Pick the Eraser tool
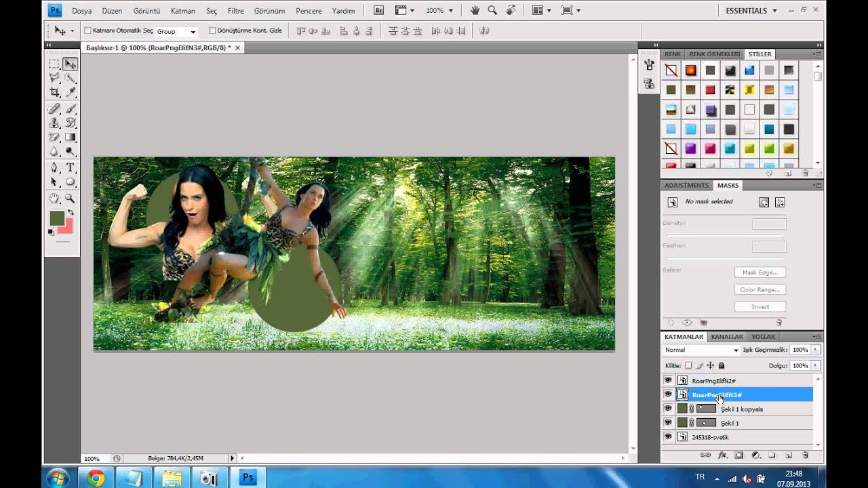The width and height of the screenshot is (868, 488). pyautogui.click(x=54, y=137)
